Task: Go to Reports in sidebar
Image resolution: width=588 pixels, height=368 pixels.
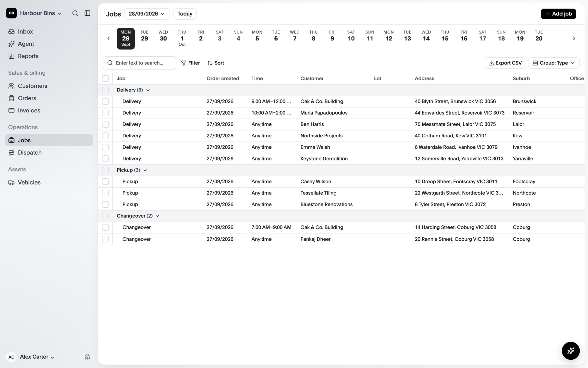Action: (49, 56)
